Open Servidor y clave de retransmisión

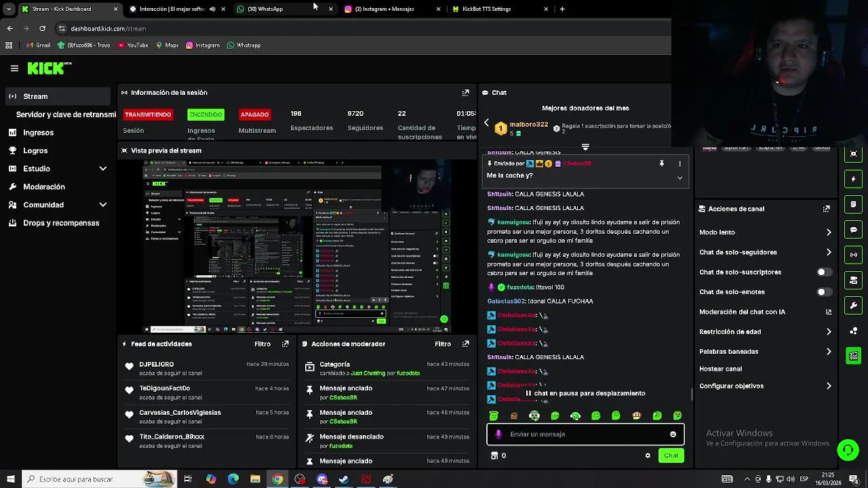[66, 115]
